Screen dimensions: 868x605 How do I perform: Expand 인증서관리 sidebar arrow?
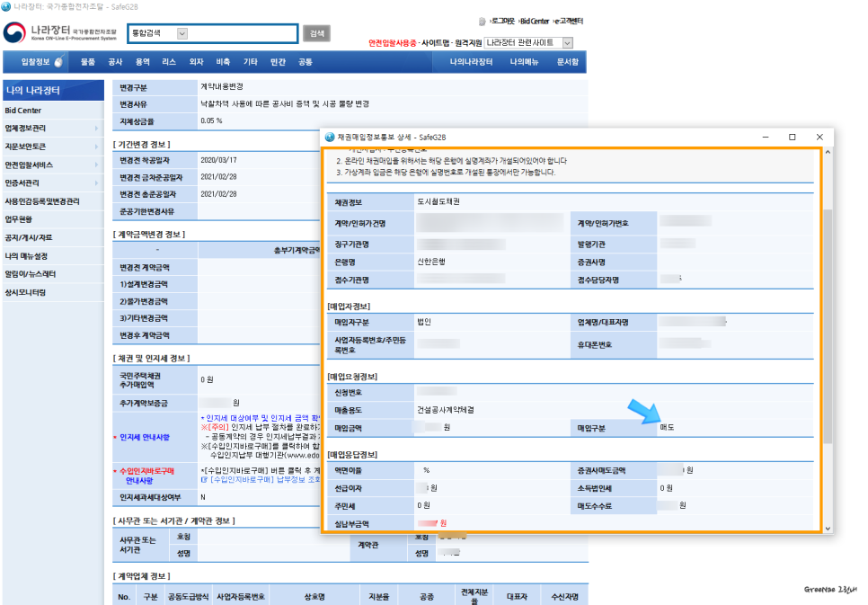point(96,182)
